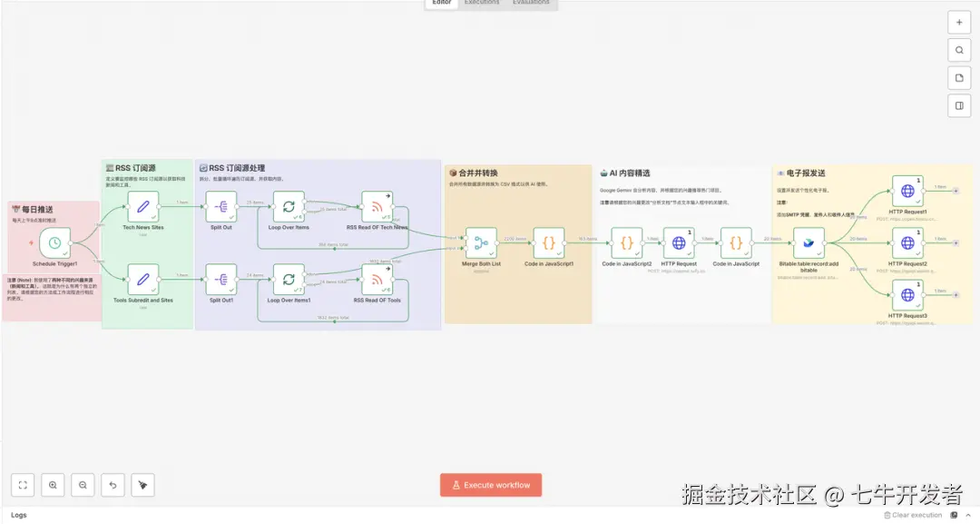Screen dimensions: 980x524
Task: Select the Split Out1 node
Action: (x=221, y=279)
